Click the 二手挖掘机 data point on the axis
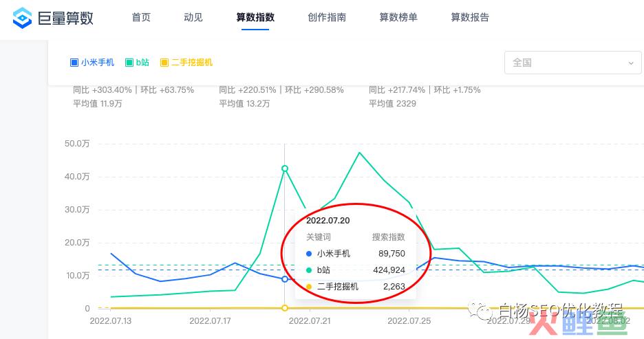 click(285, 308)
